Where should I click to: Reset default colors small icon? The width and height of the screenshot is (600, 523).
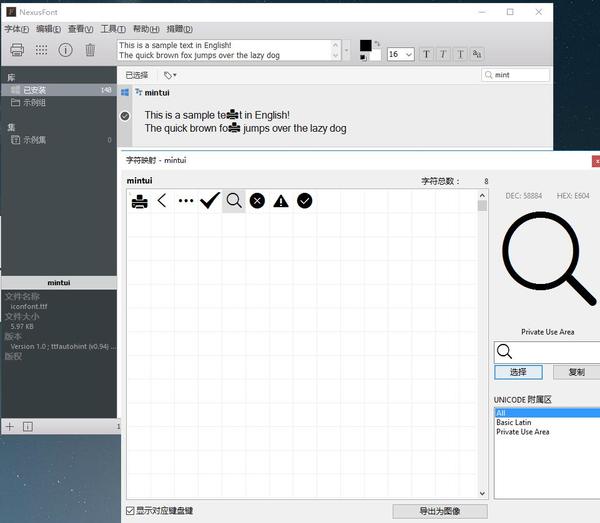(x=363, y=57)
